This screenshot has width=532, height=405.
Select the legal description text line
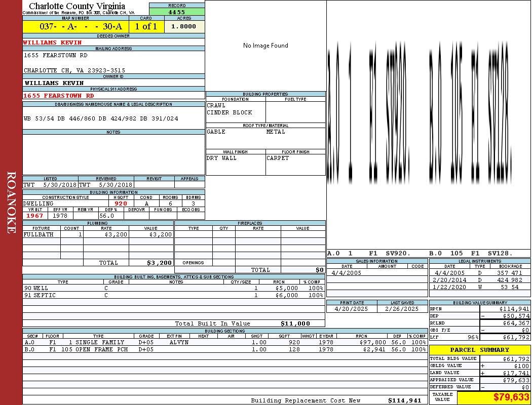(x=101, y=118)
